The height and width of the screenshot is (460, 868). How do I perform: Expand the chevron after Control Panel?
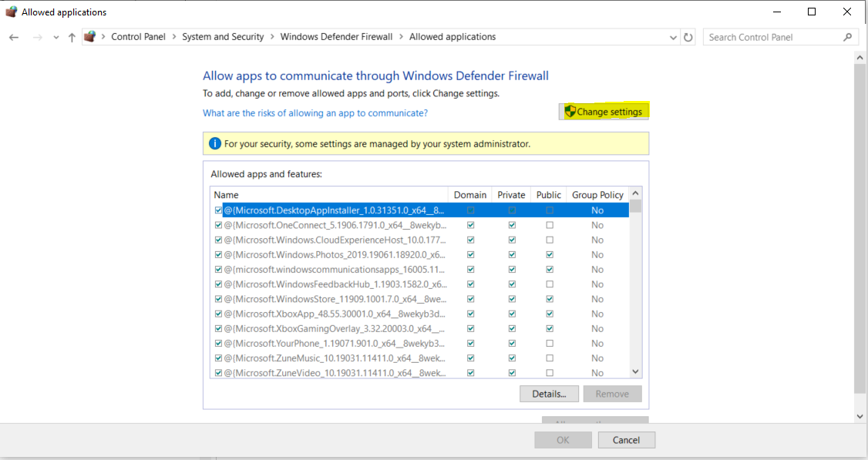173,36
